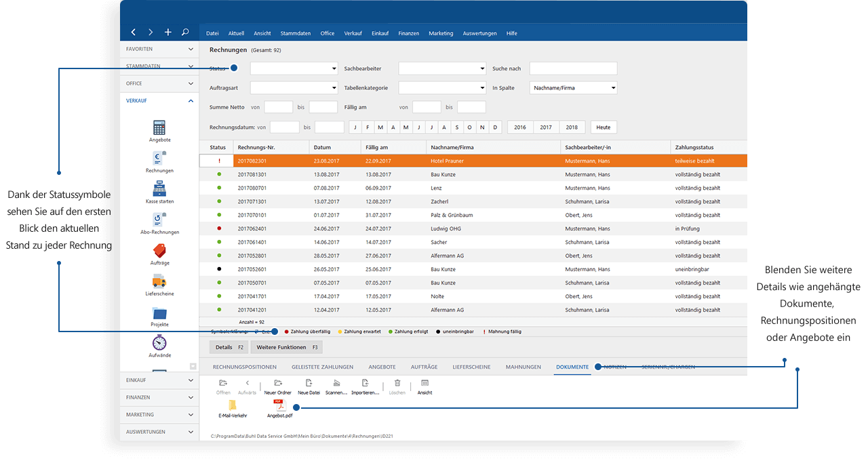
Task: Open Angebote from the sidebar calculator icon
Action: click(159, 127)
